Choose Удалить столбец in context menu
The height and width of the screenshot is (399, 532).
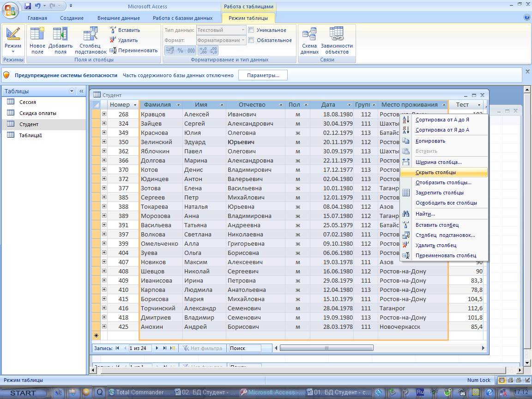[x=444, y=245]
